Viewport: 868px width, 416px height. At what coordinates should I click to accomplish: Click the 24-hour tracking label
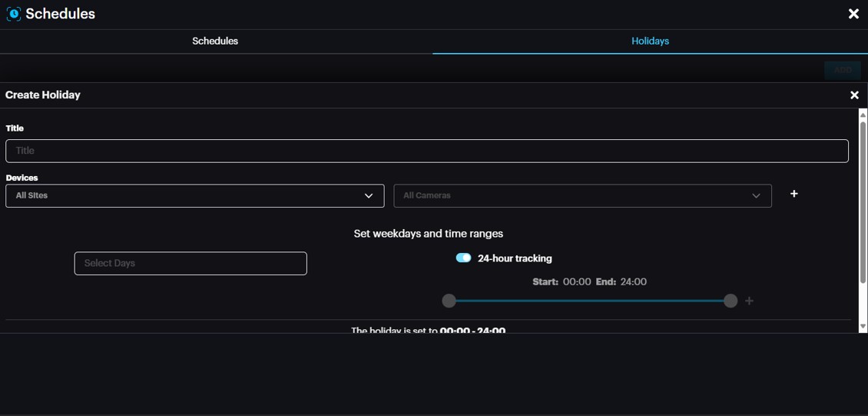point(515,258)
